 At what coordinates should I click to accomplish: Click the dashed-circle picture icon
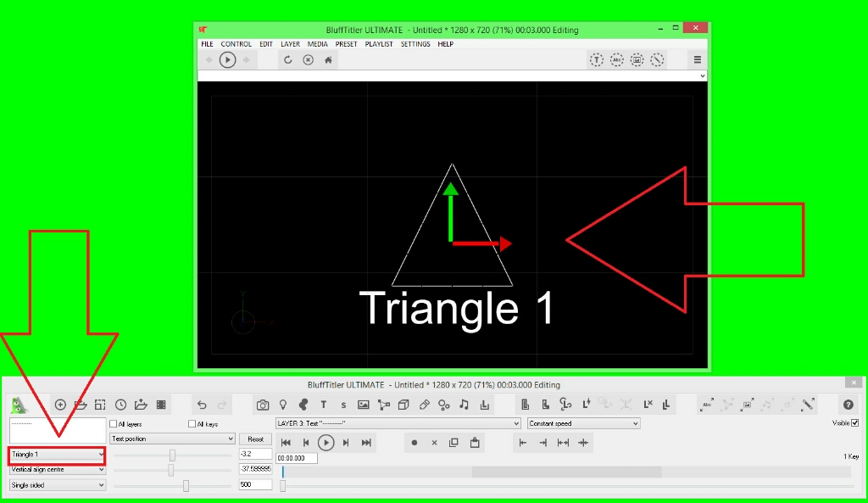[x=637, y=60]
